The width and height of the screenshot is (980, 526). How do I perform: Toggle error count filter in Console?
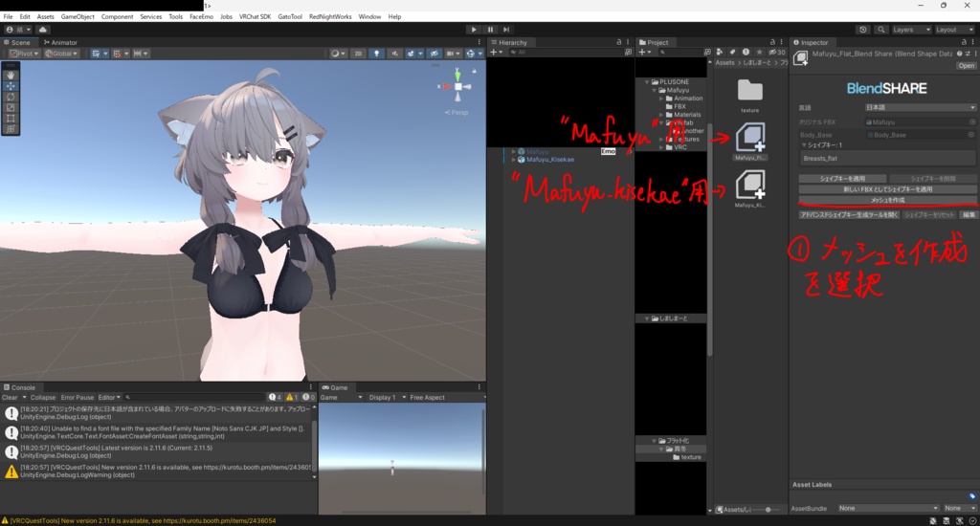coord(309,397)
